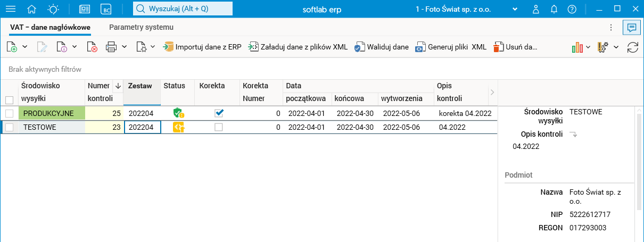Image resolution: width=644 pixels, height=242 pixels.
Task: Tick the TESTOWE row selection checkbox
Action: click(x=9, y=127)
